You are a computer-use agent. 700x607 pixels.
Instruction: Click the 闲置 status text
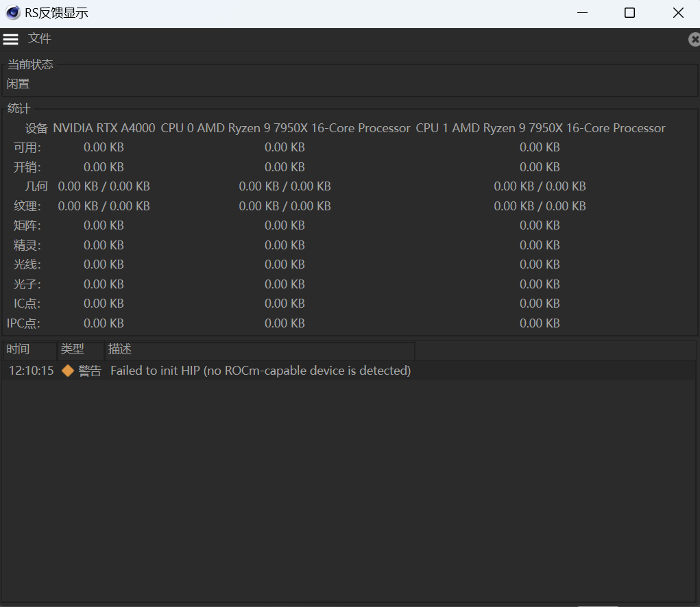19,84
